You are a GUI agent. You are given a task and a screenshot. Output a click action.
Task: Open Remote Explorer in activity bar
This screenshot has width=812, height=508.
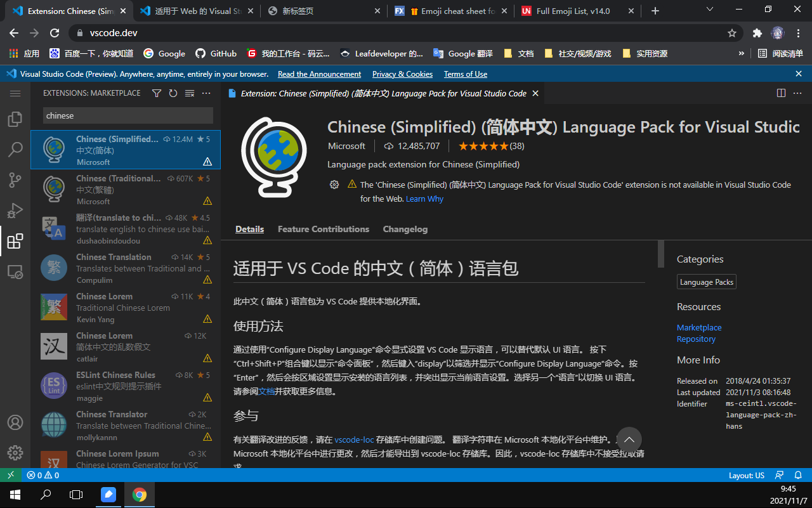(15, 272)
